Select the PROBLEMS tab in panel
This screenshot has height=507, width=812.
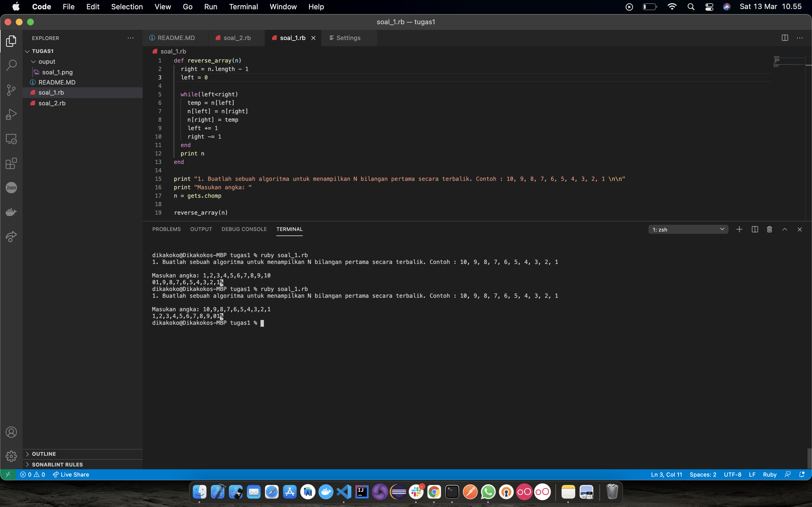(167, 229)
